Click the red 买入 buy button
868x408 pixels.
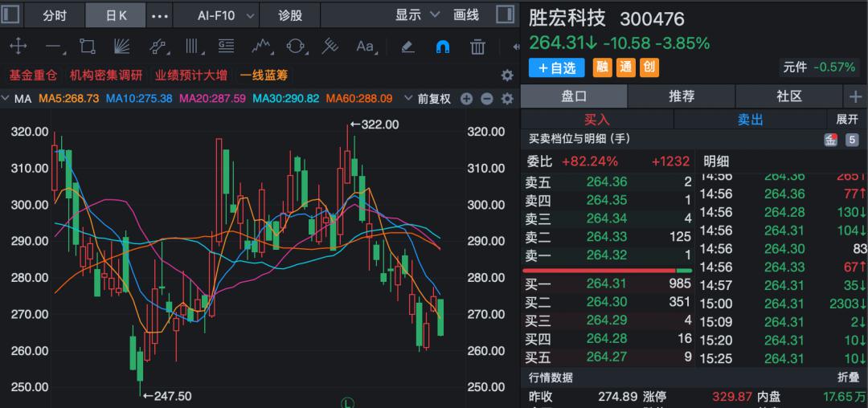click(596, 119)
